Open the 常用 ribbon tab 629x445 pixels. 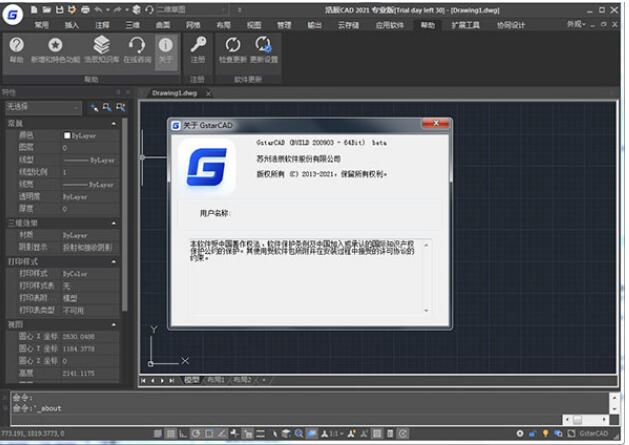41,25
